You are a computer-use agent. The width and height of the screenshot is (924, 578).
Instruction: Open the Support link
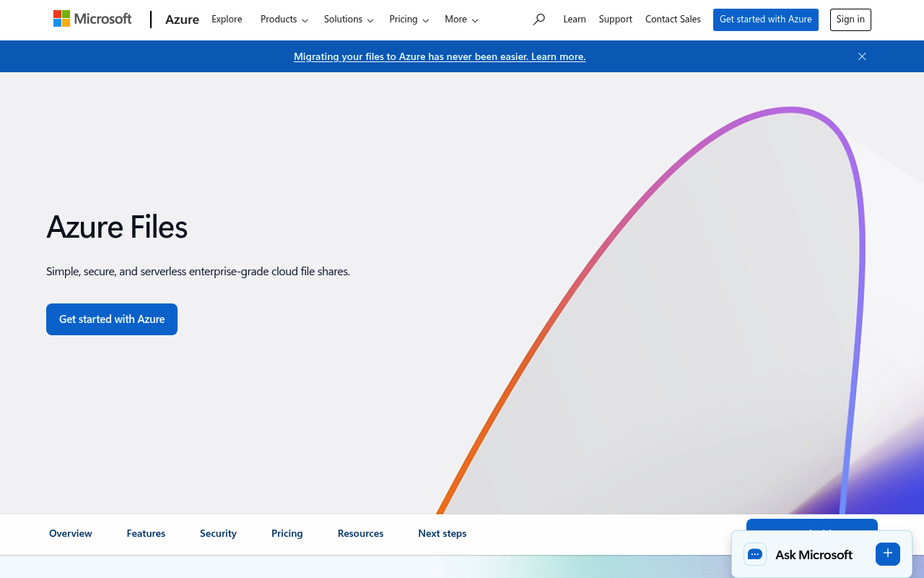[616, 20]
